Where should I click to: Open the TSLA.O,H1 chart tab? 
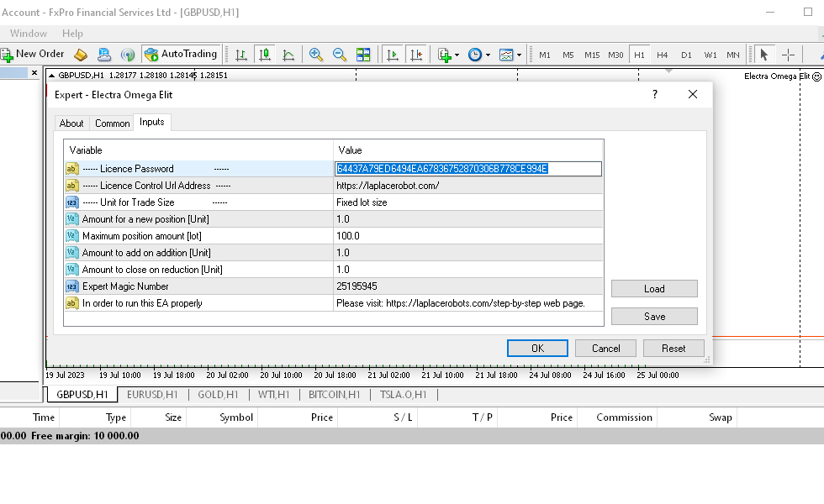click(403, 394)
